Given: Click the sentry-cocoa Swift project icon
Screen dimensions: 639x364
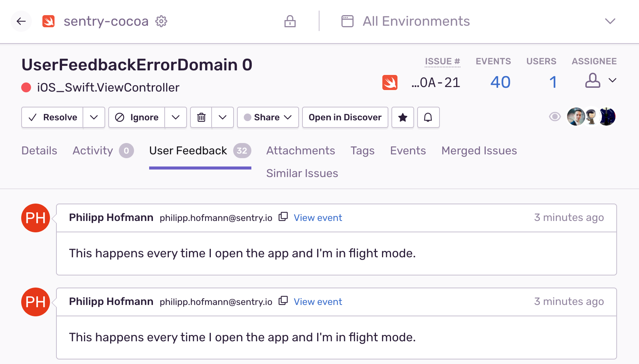Looking at the screenshot, I should pos(48,21).
